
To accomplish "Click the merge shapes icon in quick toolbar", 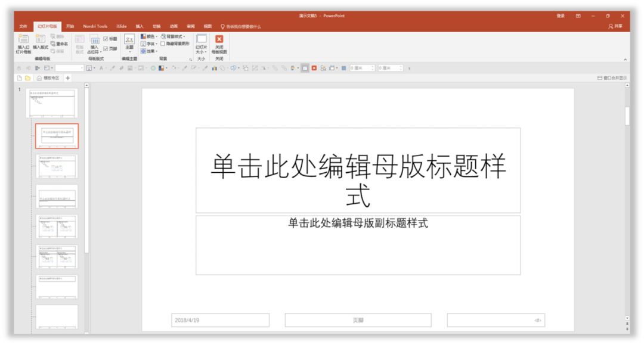I will pyautogui.click(x=234, y=68).
